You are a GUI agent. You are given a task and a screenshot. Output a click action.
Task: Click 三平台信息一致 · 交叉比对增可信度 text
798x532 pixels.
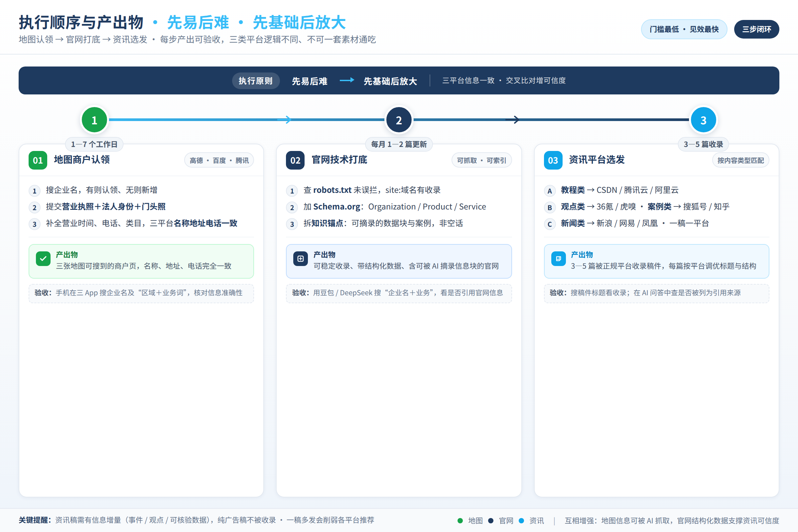(504, 80)
